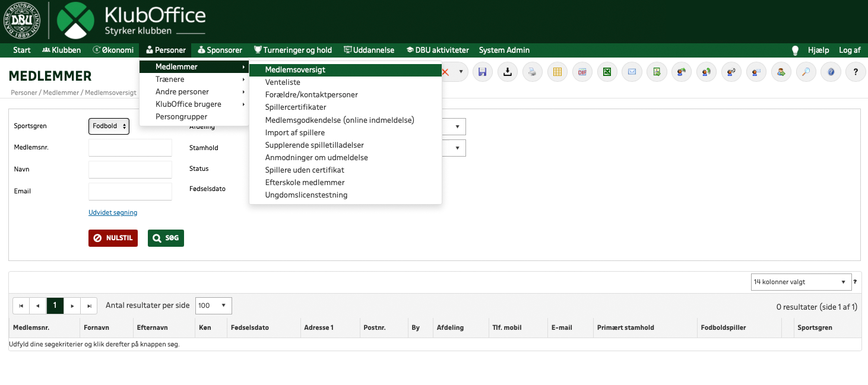This screenshot has width=868, height=385.
Task: Click the black question mark toolbar icon
Action: coord(856,72)
